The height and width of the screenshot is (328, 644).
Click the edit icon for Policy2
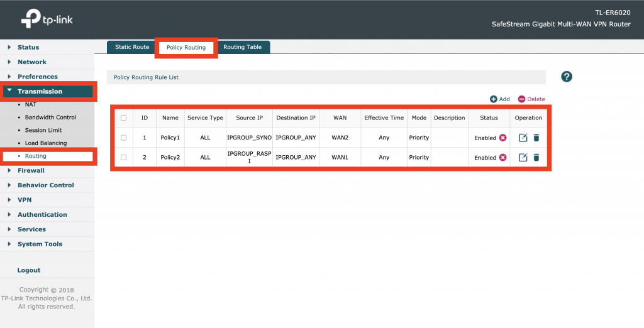click(x=523, y=157)
